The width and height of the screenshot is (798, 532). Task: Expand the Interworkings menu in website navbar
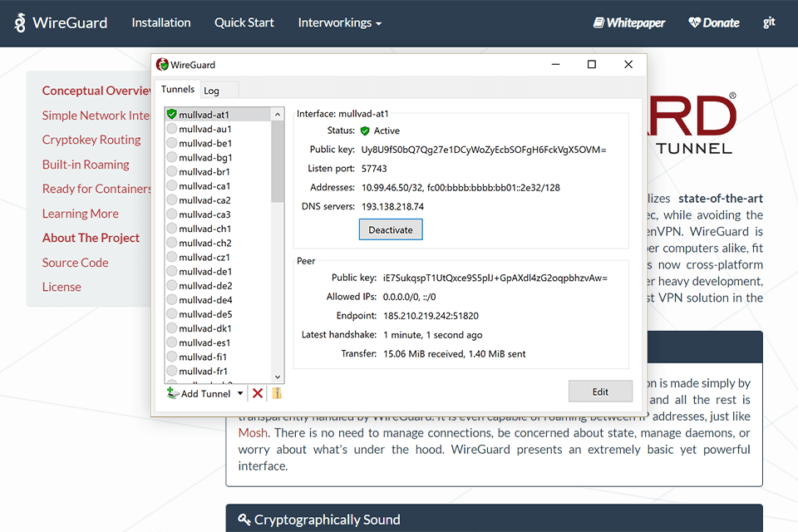pos(339,23)
